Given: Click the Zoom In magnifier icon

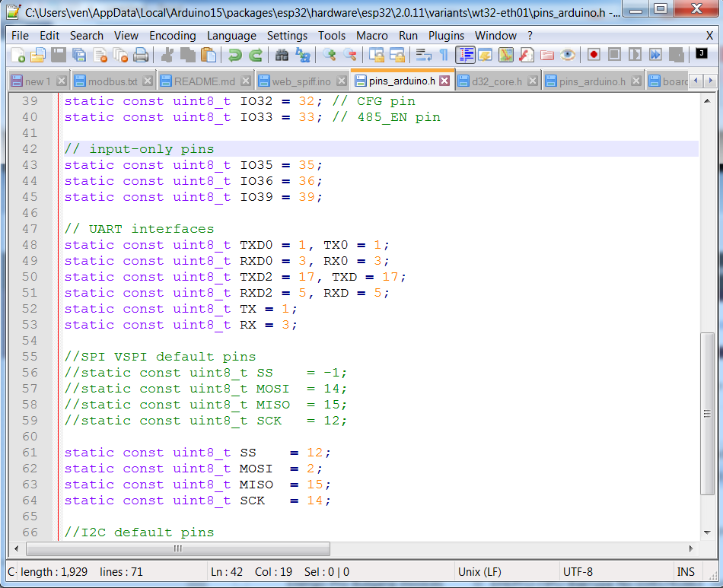Looking at the screenshot, I should [329, 55].
